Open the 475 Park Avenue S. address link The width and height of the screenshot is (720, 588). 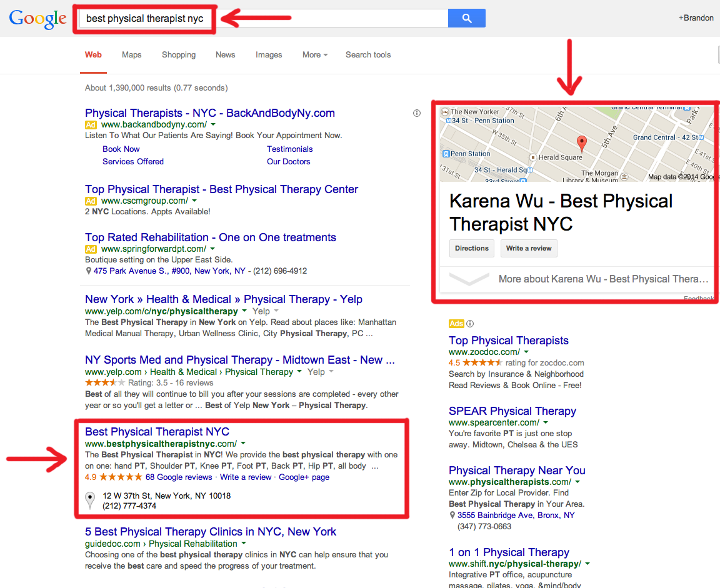pos(169,271)
